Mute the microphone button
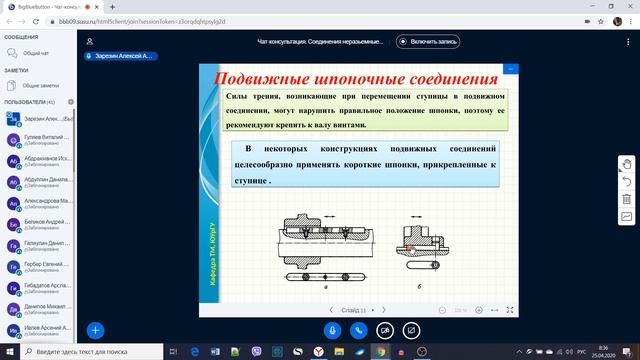 click(x=332, y=331)
